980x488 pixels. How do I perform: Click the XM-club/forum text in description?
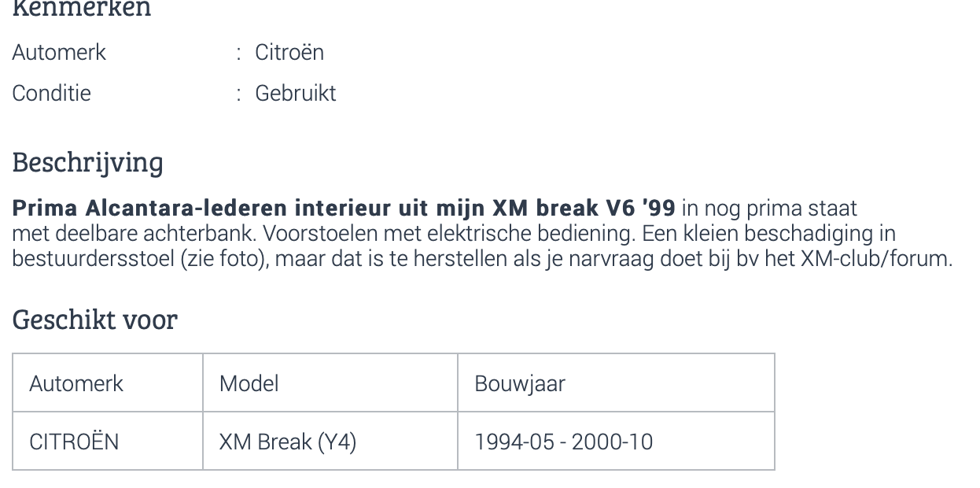coord(876,258)
